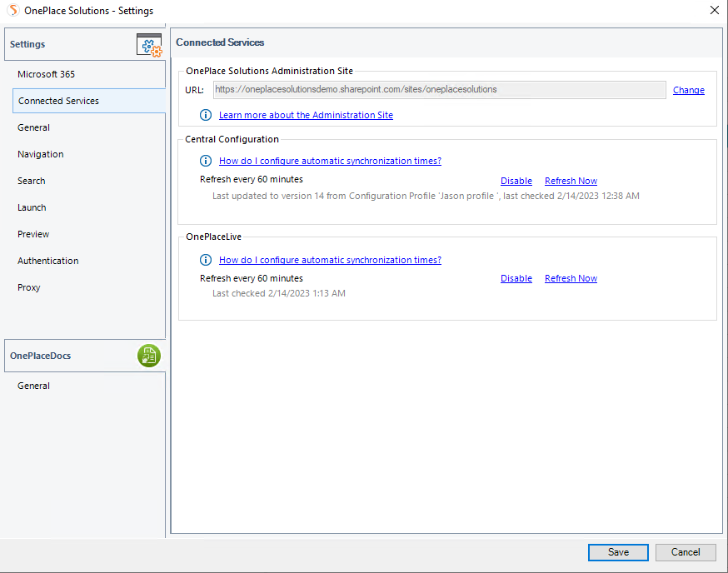Open the Microsoft 365 settings page

46,74
